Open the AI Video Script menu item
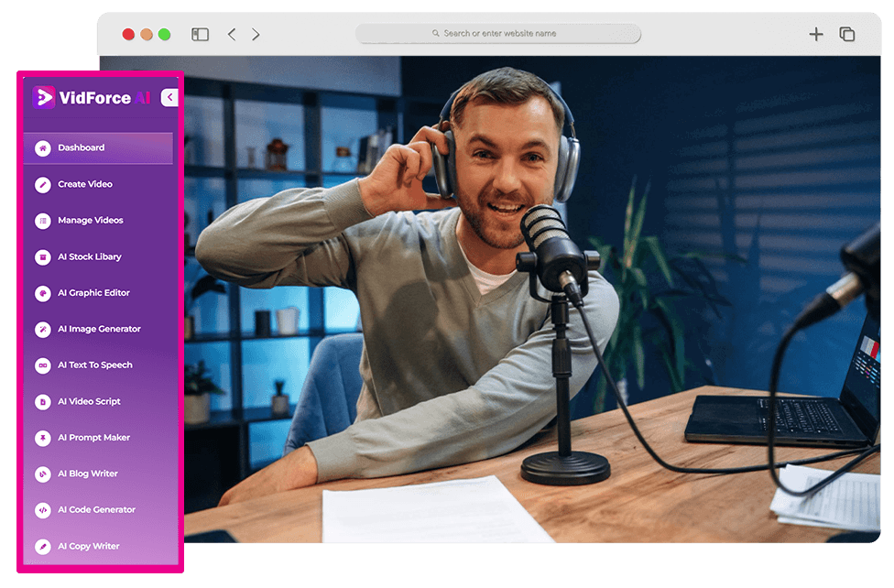This screenshot has width=894, height=588. click(89, 401)
